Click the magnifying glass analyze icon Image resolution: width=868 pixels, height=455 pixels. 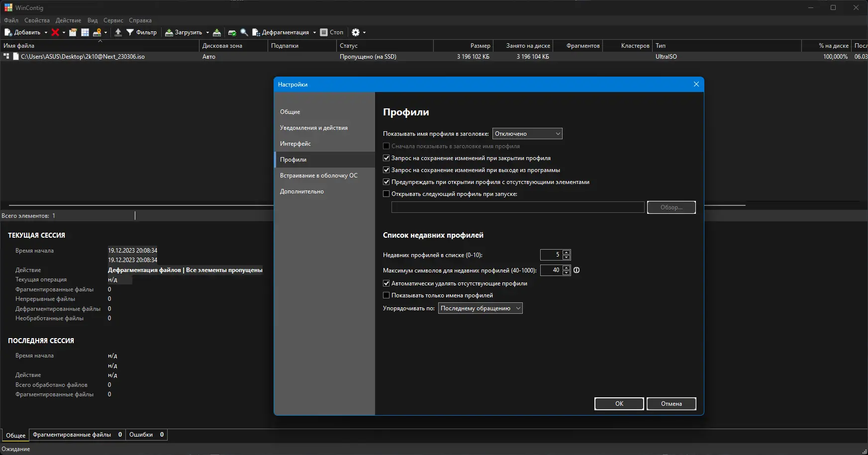[244, 32]
